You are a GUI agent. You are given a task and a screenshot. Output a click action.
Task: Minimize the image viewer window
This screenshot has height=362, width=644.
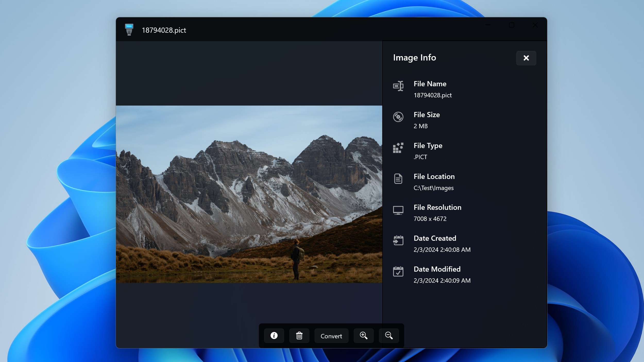[x=488, y=25]
